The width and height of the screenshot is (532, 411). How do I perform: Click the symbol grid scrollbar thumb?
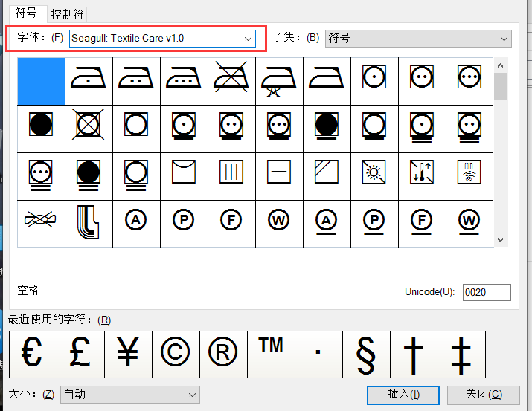point(501,86)
